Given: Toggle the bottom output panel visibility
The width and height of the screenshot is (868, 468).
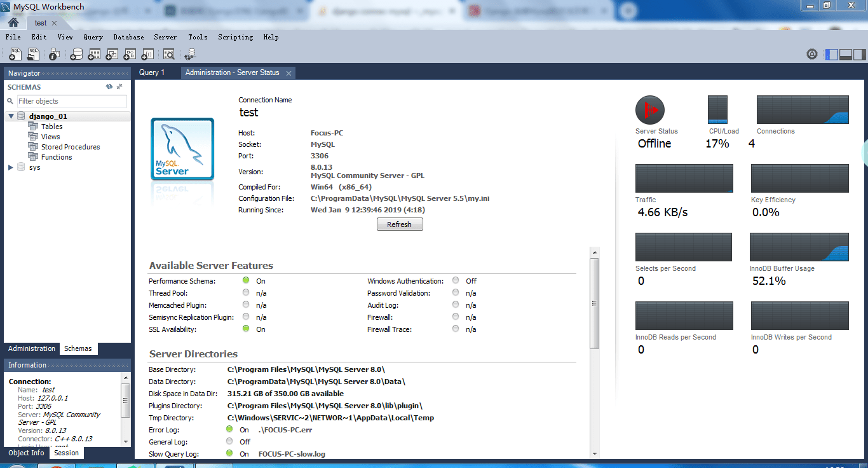Looking at the screenshot, I should point(845,55).
